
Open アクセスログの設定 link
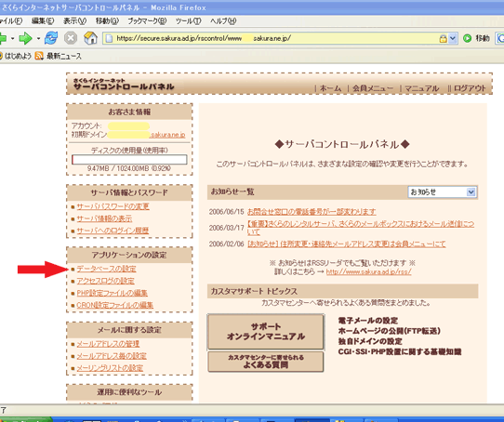105,281
